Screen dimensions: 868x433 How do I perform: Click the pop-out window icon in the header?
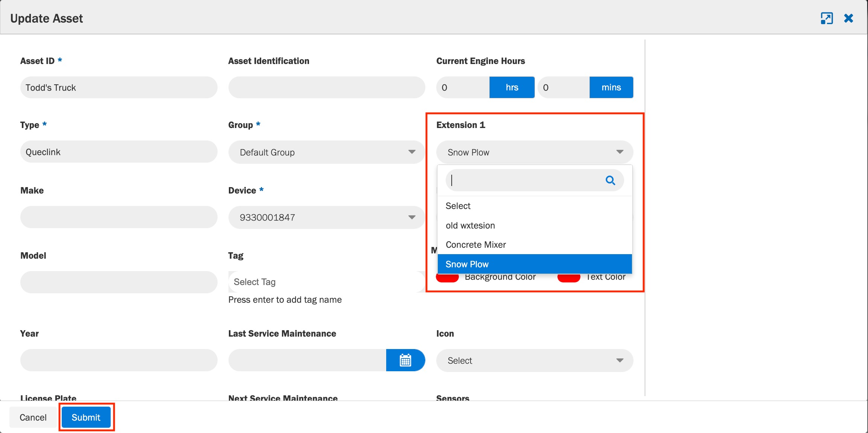coord(827,18)
